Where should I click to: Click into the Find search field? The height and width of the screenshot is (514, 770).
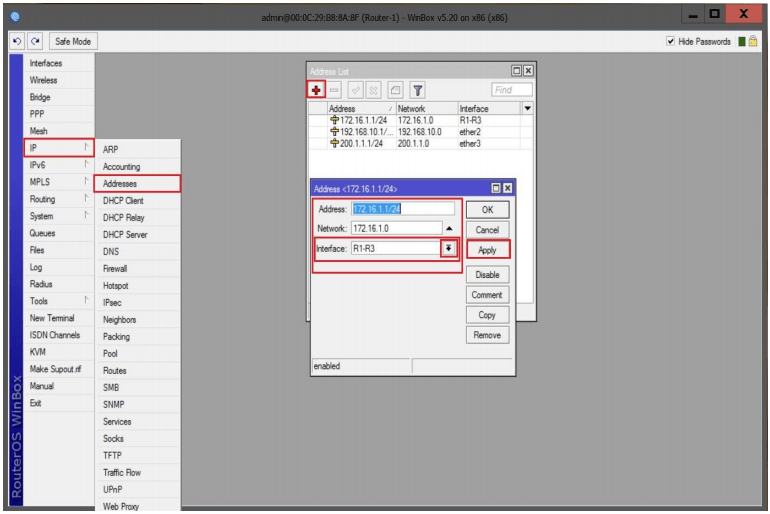click(x=511, y=90)
